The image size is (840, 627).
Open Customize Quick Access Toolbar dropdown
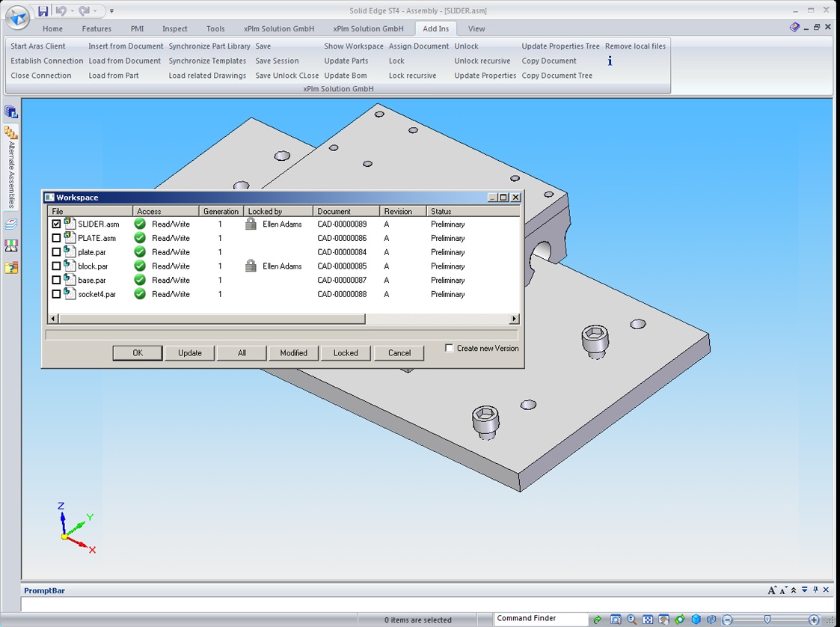[111, 10]
